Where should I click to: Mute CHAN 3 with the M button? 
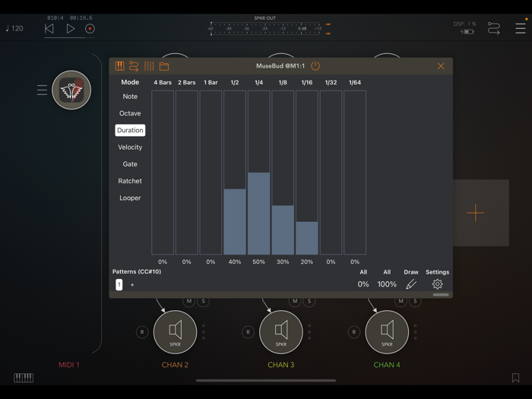(x=295, y=301)
